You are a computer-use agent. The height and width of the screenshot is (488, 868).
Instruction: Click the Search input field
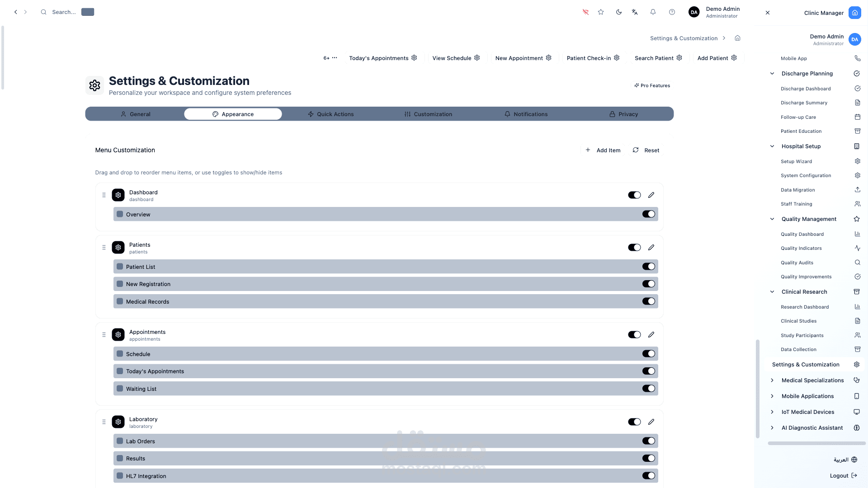(x=64, y=12)
